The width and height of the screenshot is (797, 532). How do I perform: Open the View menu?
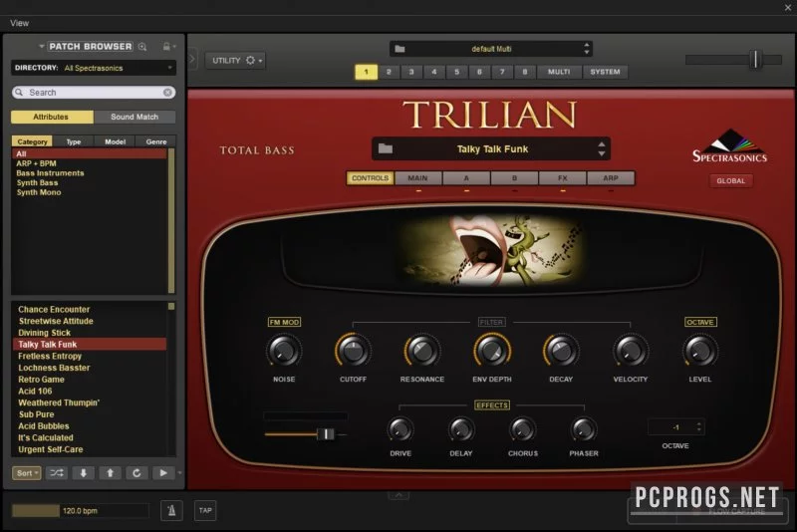(19, 23)
